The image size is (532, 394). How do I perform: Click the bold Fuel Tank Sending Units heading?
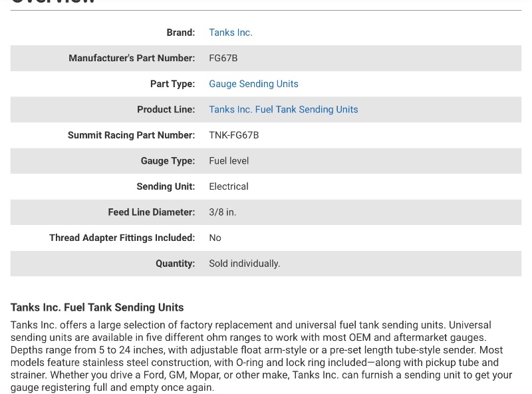pos(97,307)
